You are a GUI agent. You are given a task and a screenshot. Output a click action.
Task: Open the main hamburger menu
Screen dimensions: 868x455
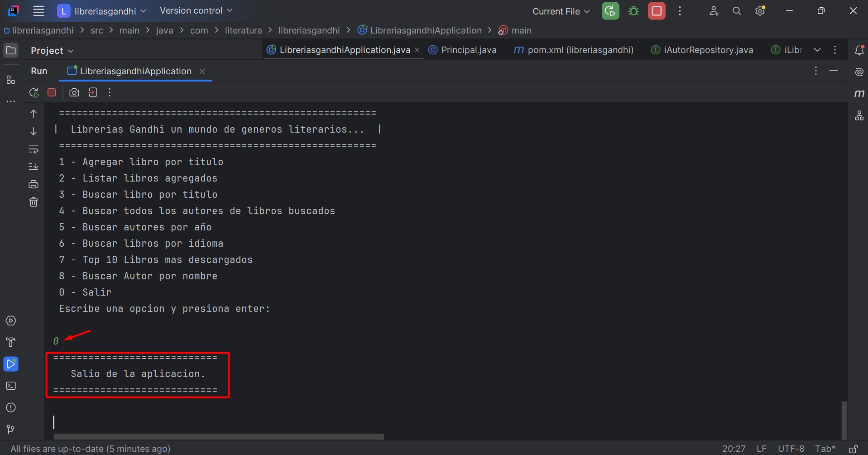coord(38,11)
